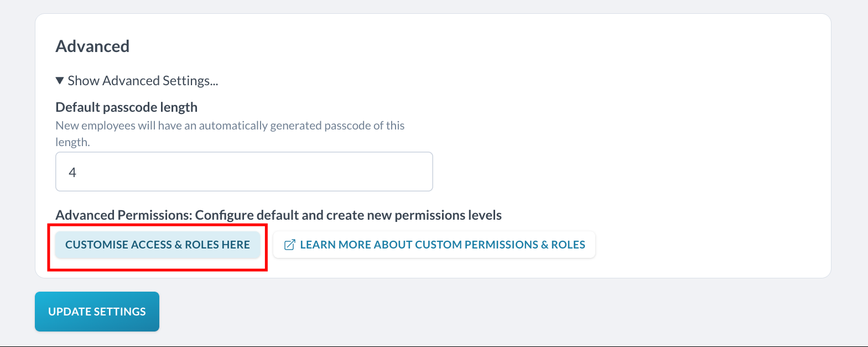Click the "Advanced Permissions" label text
Image resolution: width=868 pixels, height=347 pixels.
click(123, 215)
